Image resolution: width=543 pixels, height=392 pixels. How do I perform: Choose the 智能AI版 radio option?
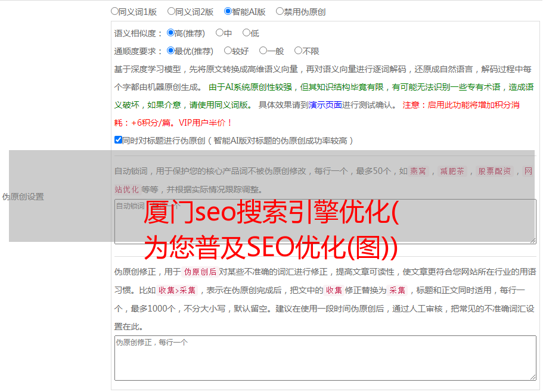(228, 11)
